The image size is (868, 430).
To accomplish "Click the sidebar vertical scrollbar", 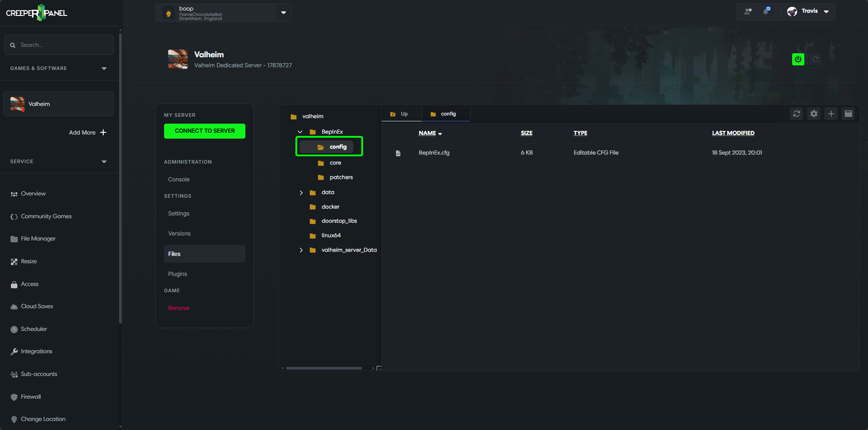I will (120, 177).
